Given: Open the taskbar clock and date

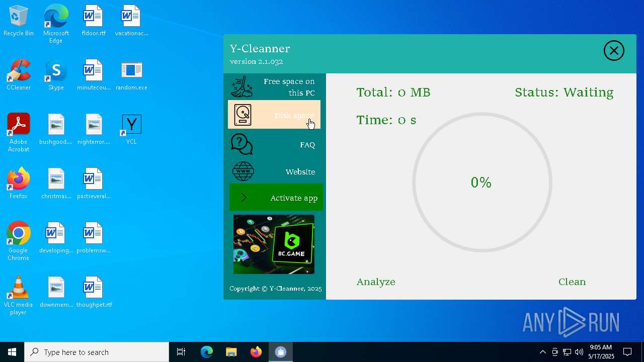Looking at the screenshot, I should pyautogui.click(x=601, y=352).
